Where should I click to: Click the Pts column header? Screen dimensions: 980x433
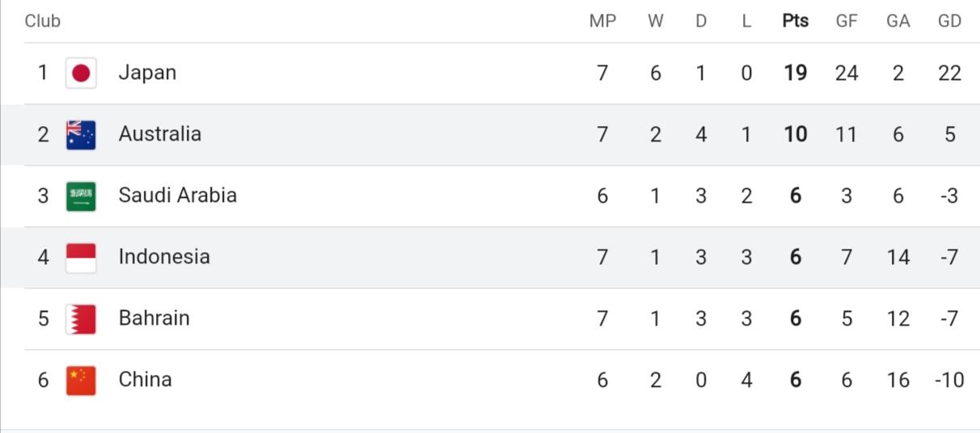tap(796, 22)
